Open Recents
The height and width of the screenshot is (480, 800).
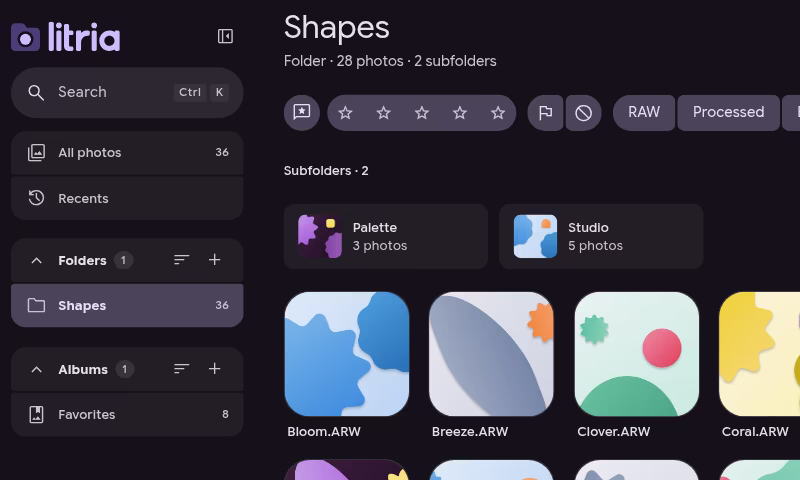point(127,198)
